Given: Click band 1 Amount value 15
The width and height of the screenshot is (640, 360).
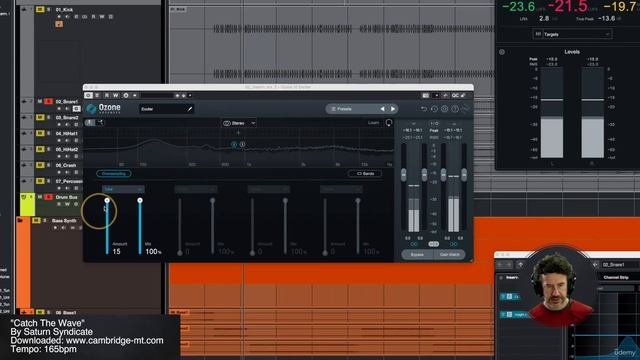Looking at the screenshot, I should tap(117, 251).
